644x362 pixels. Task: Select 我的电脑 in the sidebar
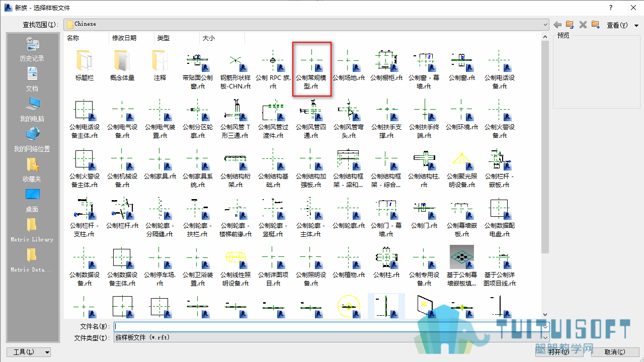click(32, 110)
